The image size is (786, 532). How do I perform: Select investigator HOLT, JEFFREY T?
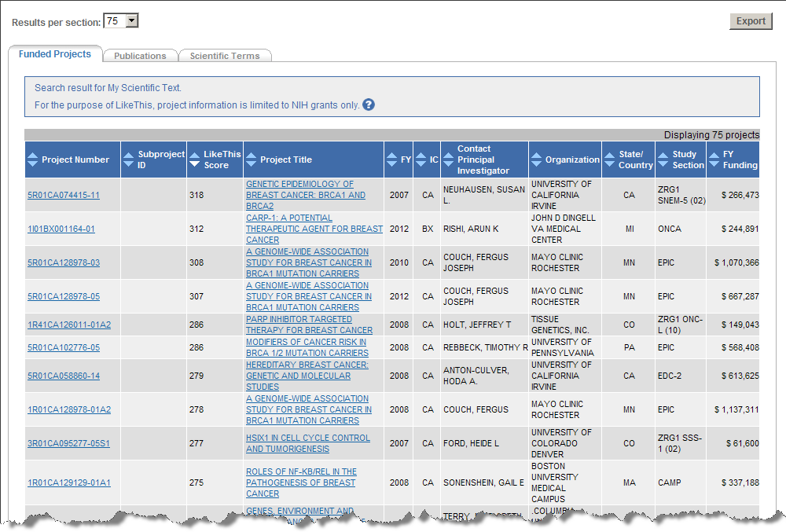477,325
